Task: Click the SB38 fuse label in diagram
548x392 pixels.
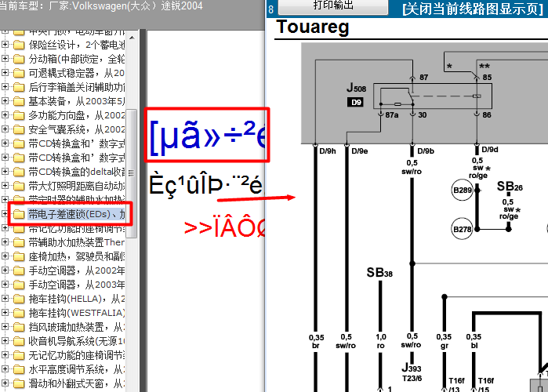Action: (379, 273)
